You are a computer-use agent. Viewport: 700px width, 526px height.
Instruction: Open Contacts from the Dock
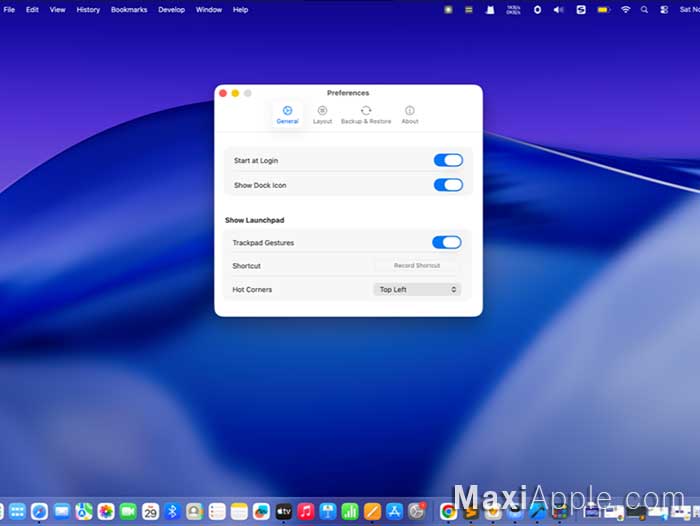coord(195,511)
